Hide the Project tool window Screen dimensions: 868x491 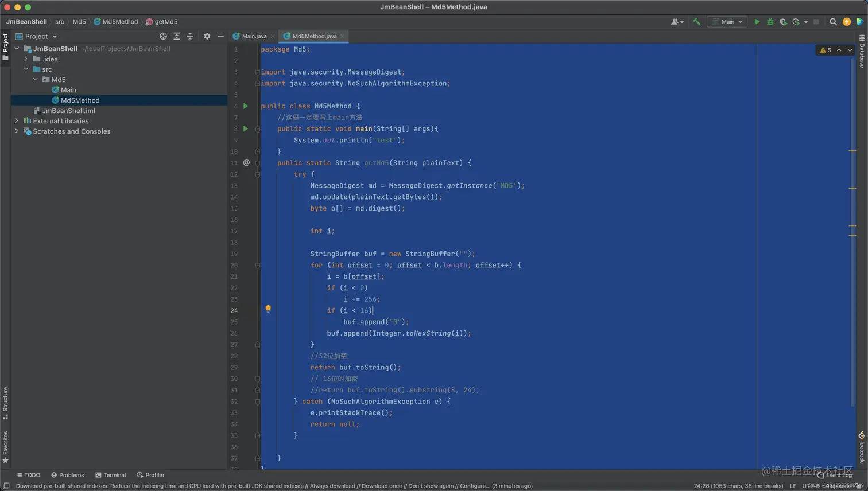[x=220, y=36]
